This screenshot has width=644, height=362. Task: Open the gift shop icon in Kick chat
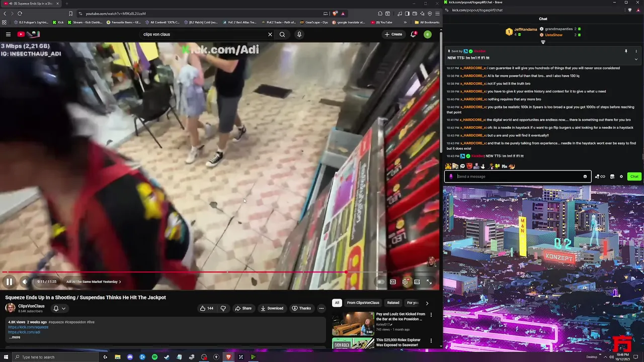click(x=612, y=176)
